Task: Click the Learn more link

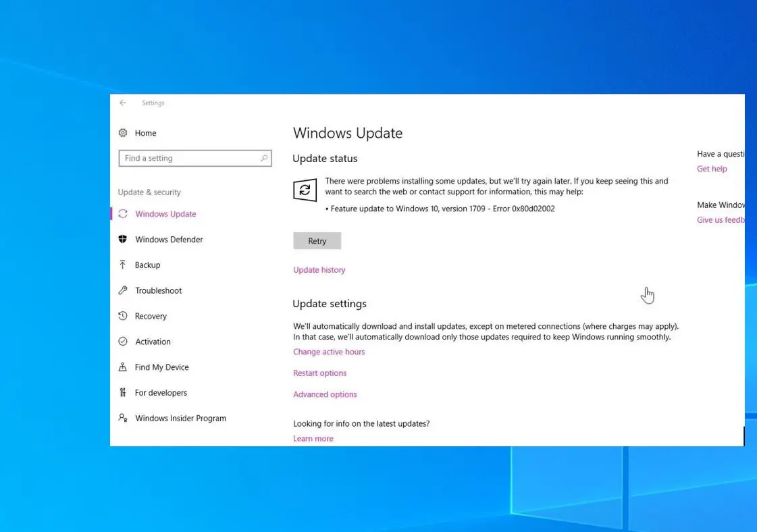Action: (x=313, y=438)
